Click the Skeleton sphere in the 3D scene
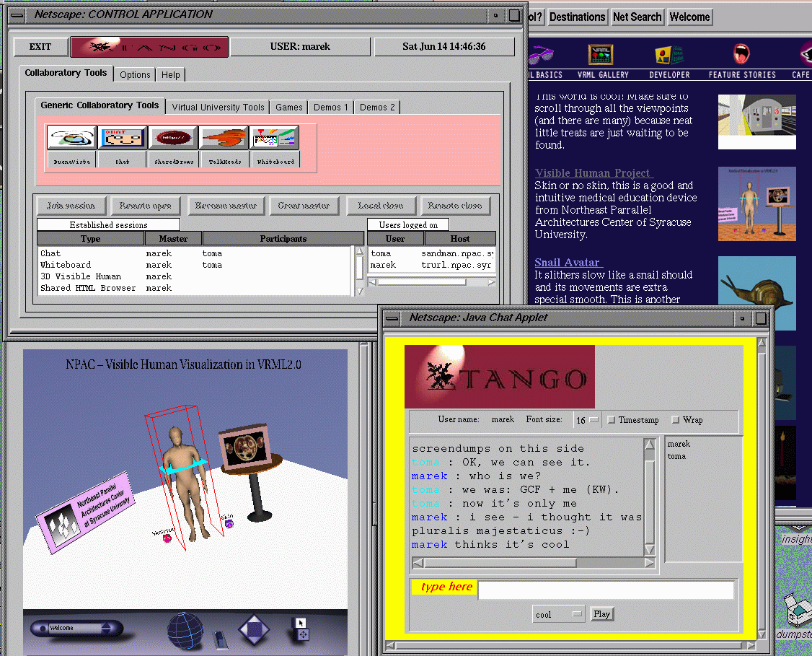The width and height of the screenshot is (812, 656). pyautogui.click(x=167, y=538)
